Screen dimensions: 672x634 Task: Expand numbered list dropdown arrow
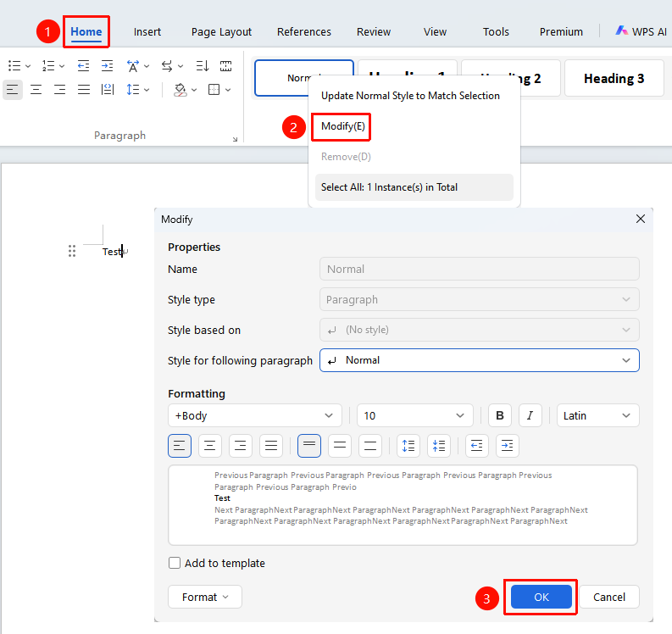[x=62, y=66]
